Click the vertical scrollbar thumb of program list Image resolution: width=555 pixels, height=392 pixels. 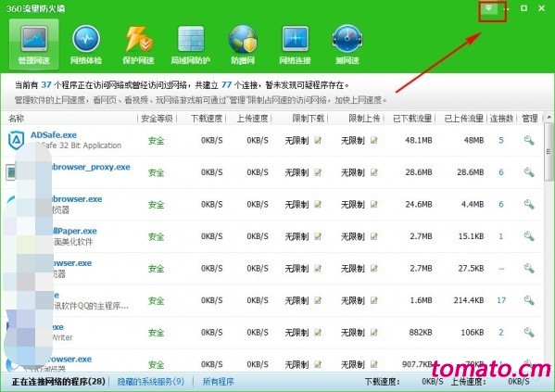549,151
